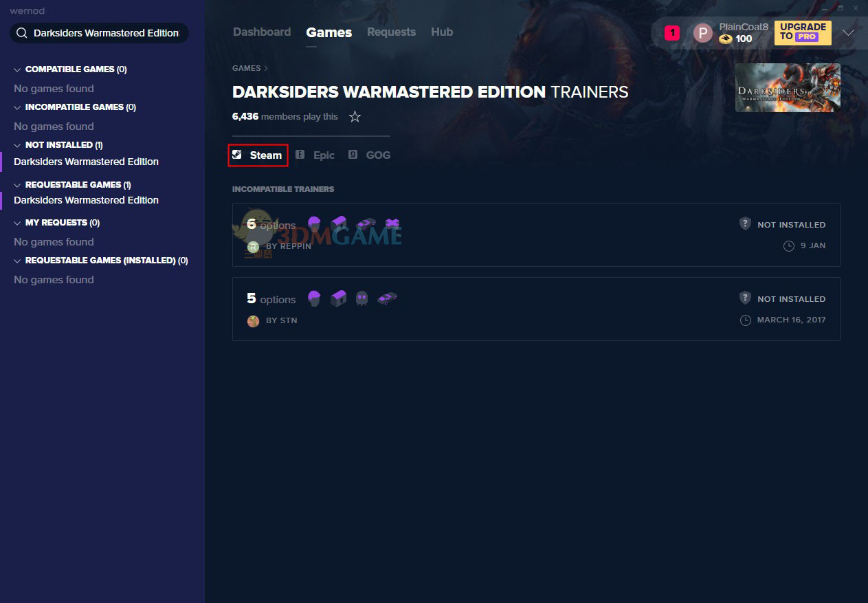Favorite the game with the star icon
The height and width of the screenshot is (603, 868).
click(x=355, y=117)
